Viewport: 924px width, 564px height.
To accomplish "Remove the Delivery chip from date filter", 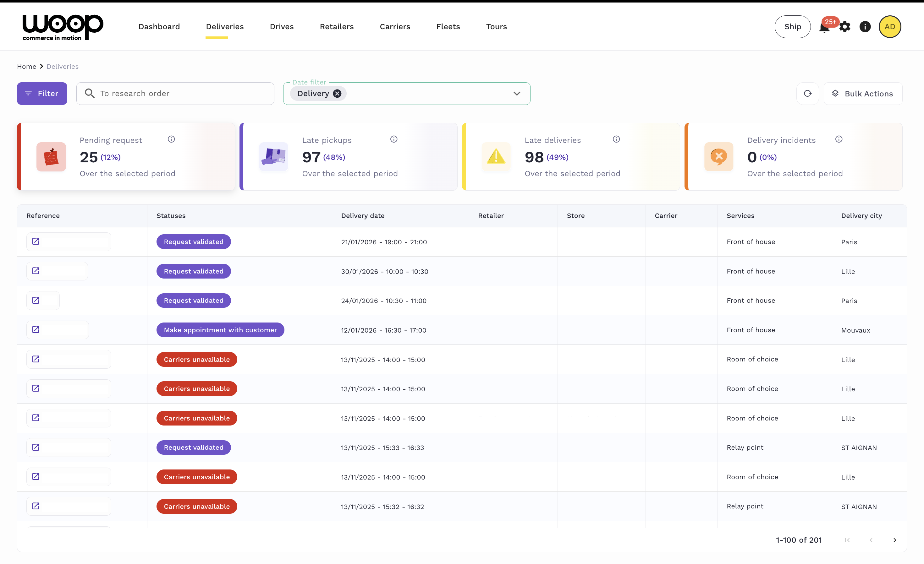I will [337, 94].
